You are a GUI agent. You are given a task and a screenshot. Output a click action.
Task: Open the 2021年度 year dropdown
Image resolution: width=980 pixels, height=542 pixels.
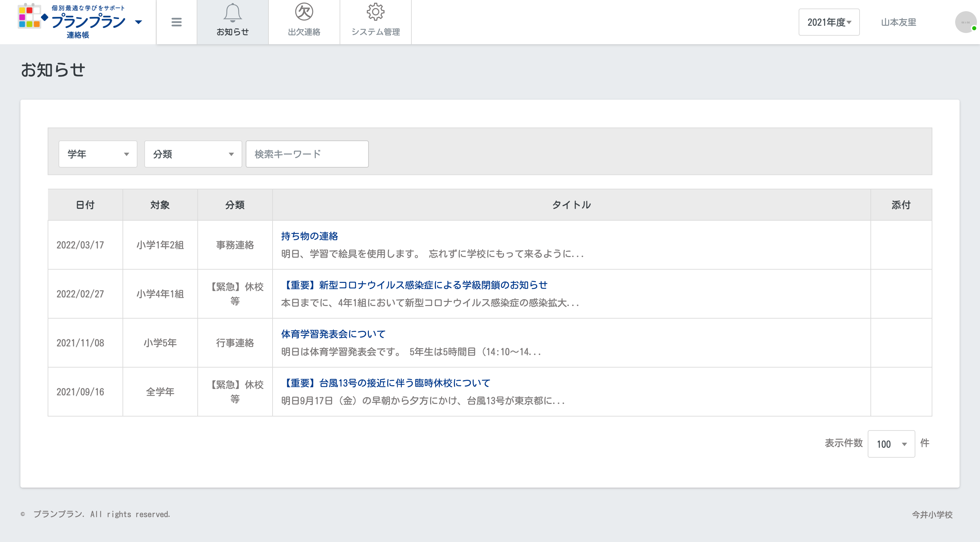coord(829,22)
